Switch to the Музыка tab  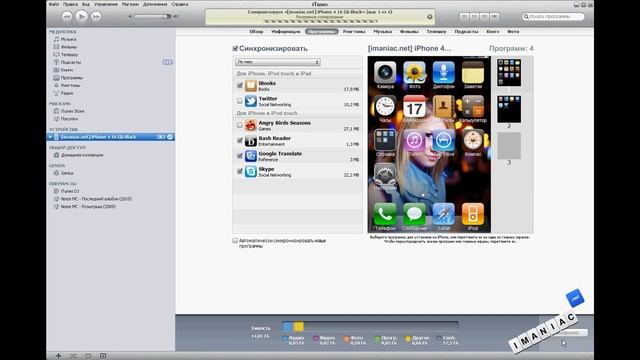pyautogui.click(x=382, y=31)
